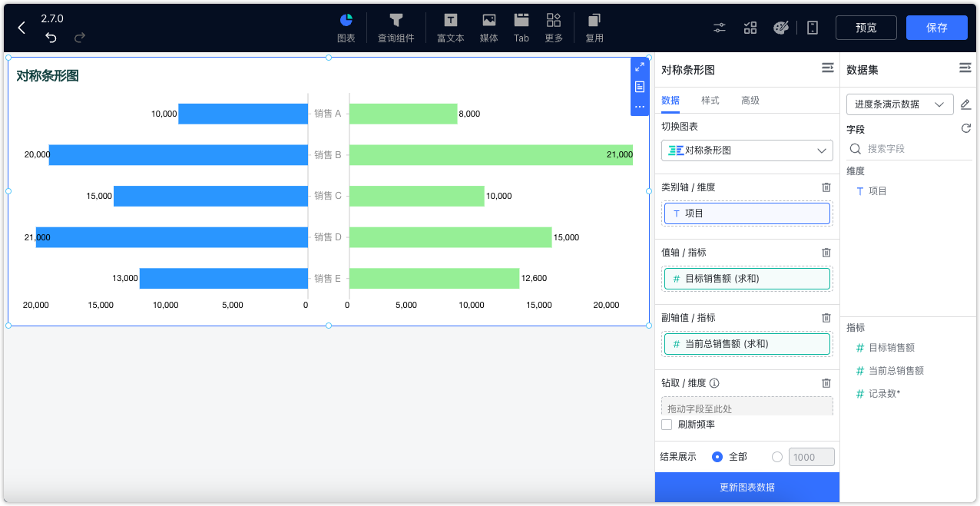Switch to the 样式 tab
The image size is (980, 506).
(x=710, y=100)
